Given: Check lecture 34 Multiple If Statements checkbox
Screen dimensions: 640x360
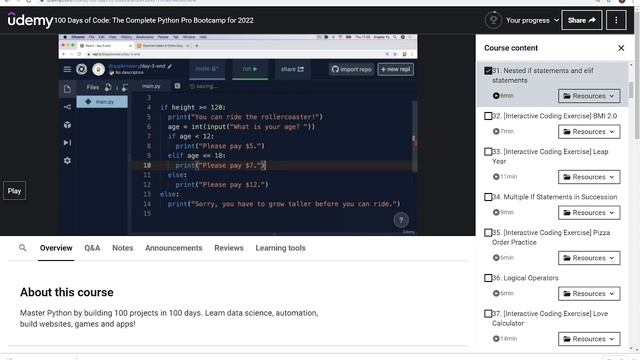Looking at the screenshot, I should tap(488, 197).
